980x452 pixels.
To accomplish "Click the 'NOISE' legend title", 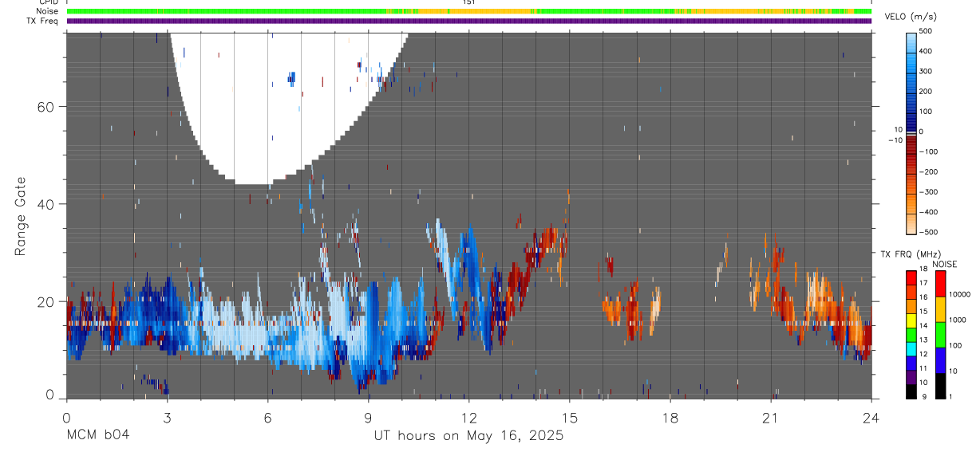I will pyautogui.click(x=944, y=264).
